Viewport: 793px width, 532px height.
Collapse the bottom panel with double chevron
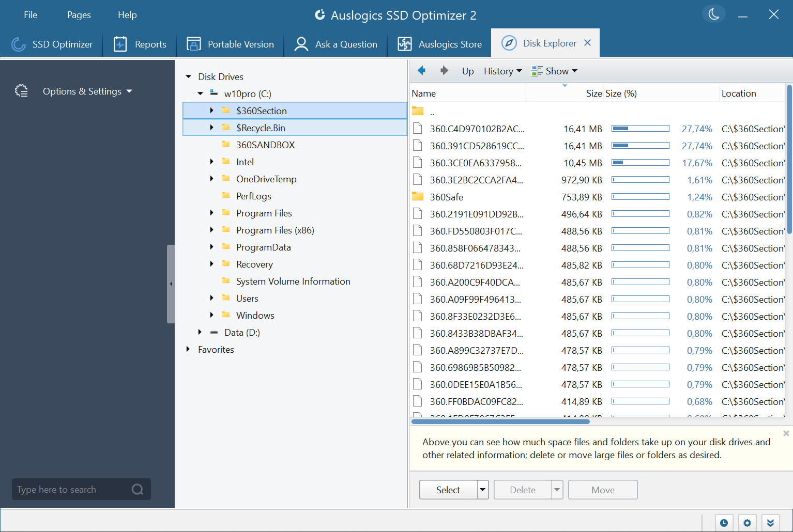pos(770,523)
